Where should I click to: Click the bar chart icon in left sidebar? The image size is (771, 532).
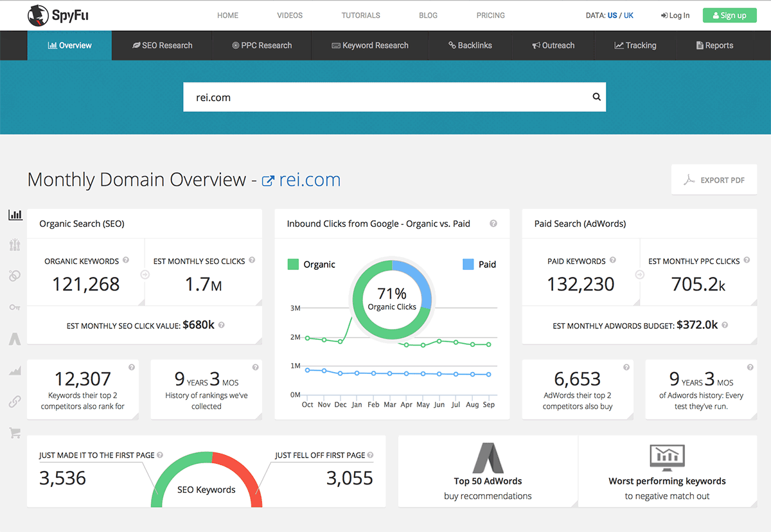pos(15,215)
